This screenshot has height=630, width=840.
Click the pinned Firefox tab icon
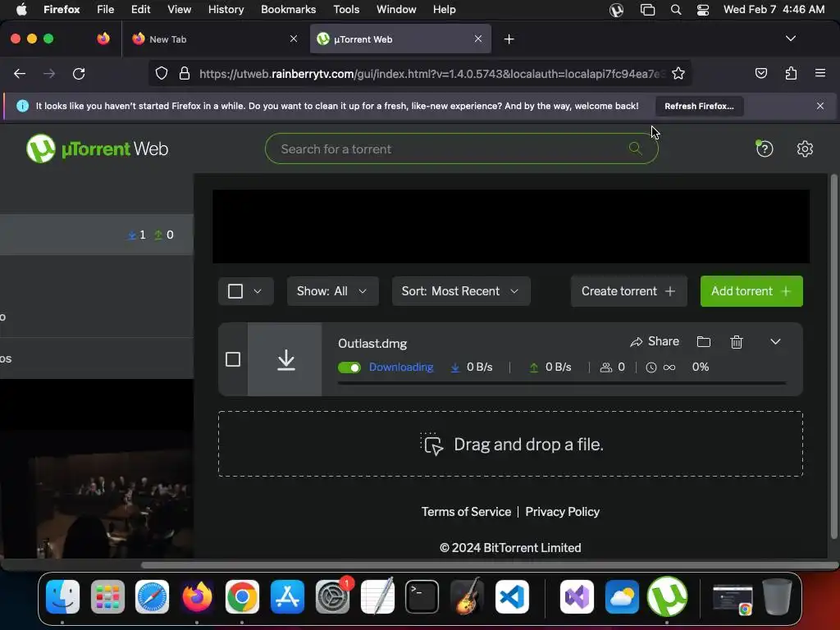click(103, 39)
